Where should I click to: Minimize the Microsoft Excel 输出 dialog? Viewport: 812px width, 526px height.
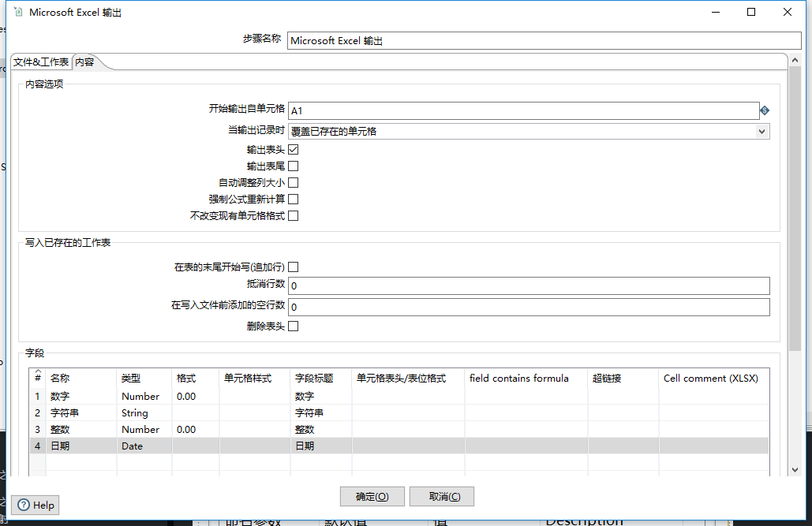coord(716,12)
